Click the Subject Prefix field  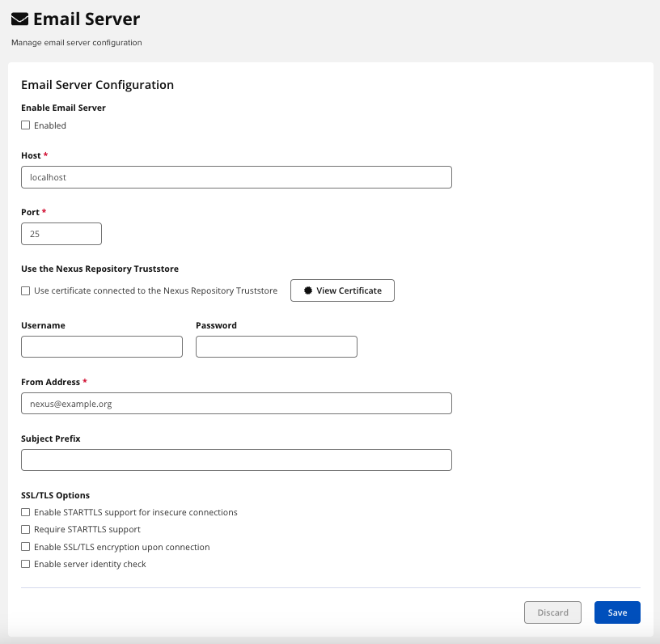[x=236, y=460]
